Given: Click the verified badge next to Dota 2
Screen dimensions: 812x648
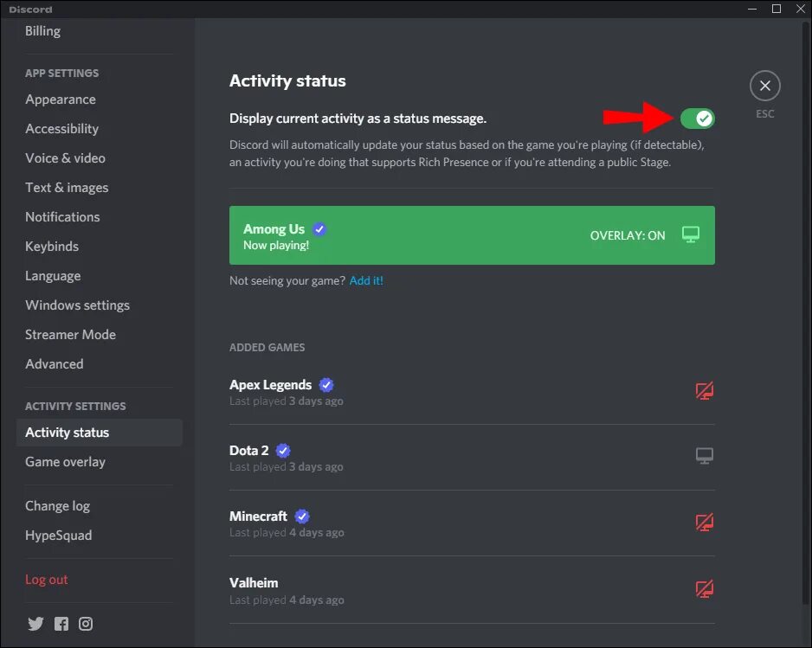Looking at the screenshot, I should click(283, 451).
